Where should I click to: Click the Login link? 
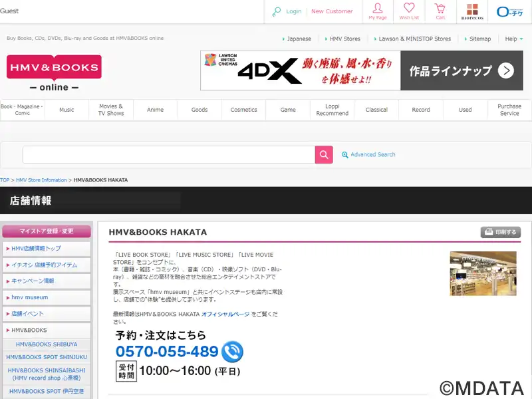pyautogui.click(x=293, y=11)
